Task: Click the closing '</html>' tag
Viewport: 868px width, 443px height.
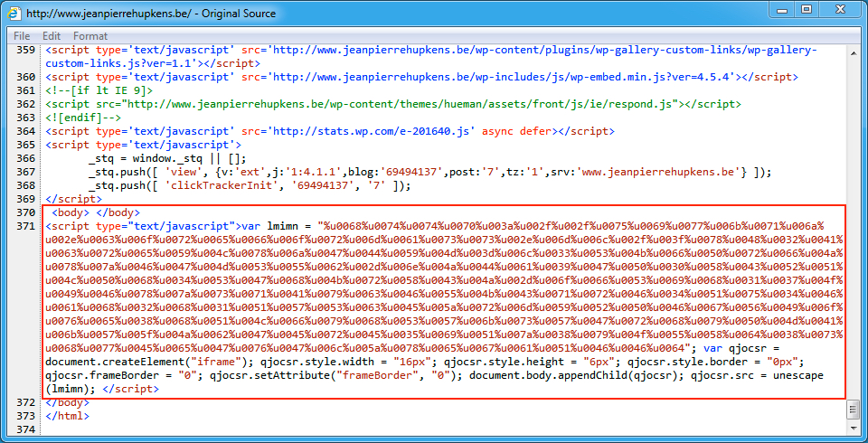Action: pyautogui.click(x=68, y=416)
